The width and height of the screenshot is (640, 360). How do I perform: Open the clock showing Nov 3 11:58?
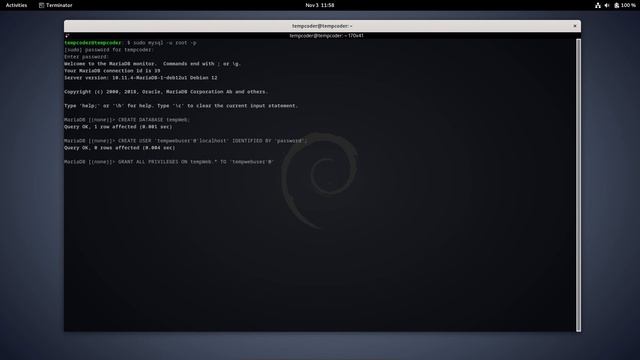point(320,5)
